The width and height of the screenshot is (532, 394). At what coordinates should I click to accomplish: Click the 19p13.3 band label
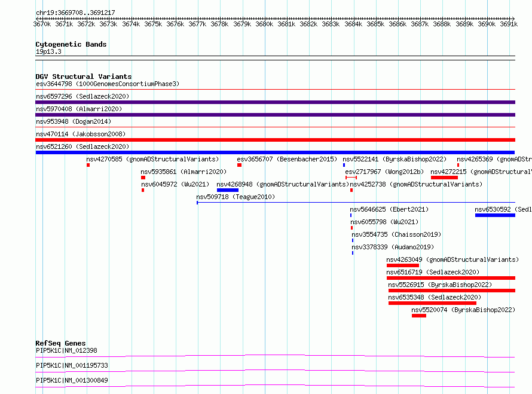pos(48,51)
